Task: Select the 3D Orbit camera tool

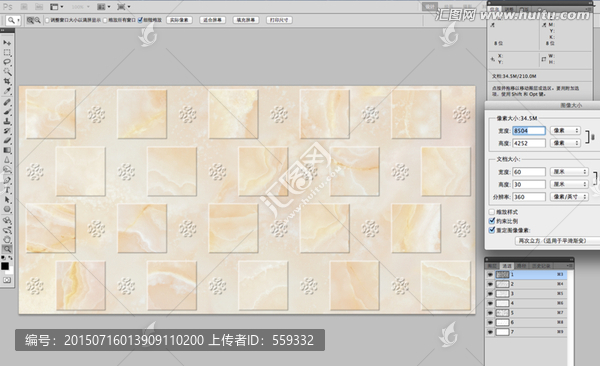Action: pyautogui.click(x=7, y=230)
